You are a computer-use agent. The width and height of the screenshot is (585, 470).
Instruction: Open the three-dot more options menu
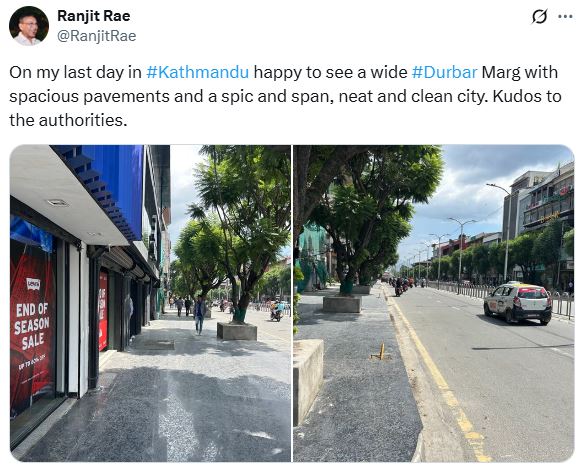(565, 16)
